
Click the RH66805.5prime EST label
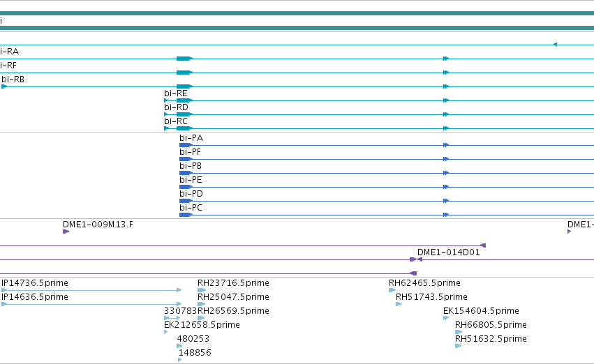tap(491, 325)
